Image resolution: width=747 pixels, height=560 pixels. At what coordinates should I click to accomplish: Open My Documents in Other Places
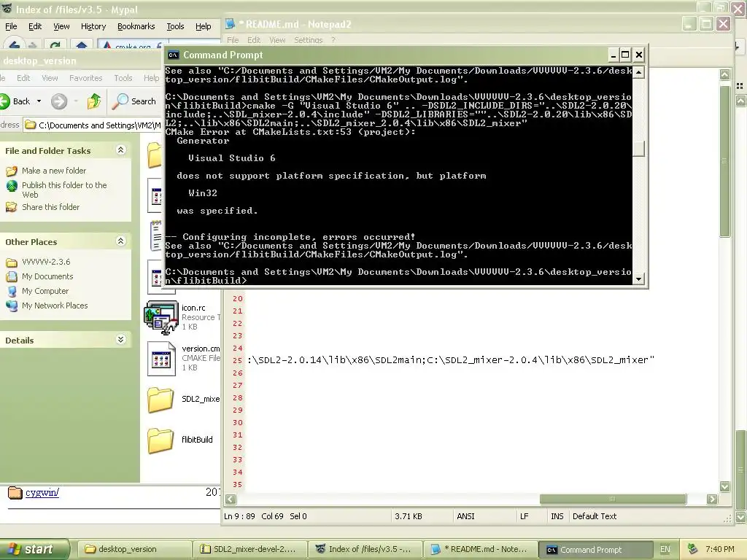tap(47, 276)
